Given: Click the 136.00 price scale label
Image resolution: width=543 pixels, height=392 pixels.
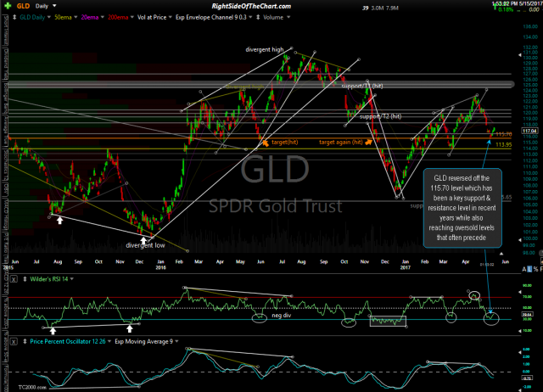Looking at the screenshot, I should coord(530,26).
